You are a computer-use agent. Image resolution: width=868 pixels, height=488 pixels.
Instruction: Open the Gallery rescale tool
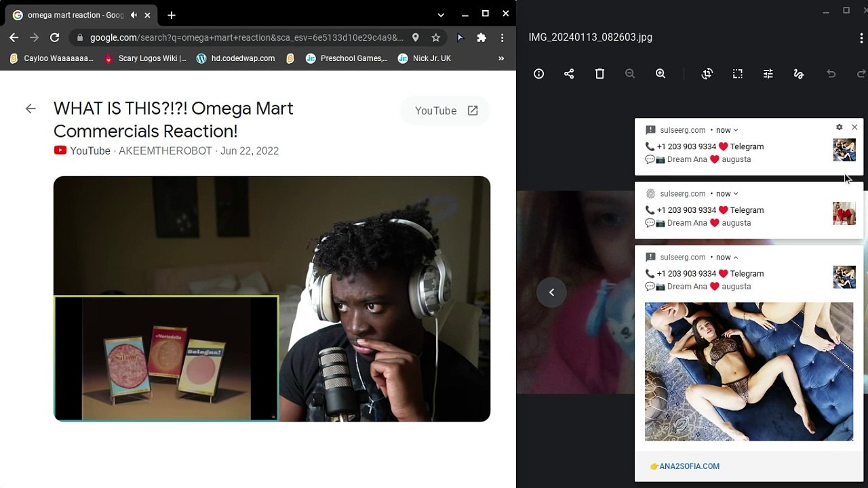(x=738, y=74)
